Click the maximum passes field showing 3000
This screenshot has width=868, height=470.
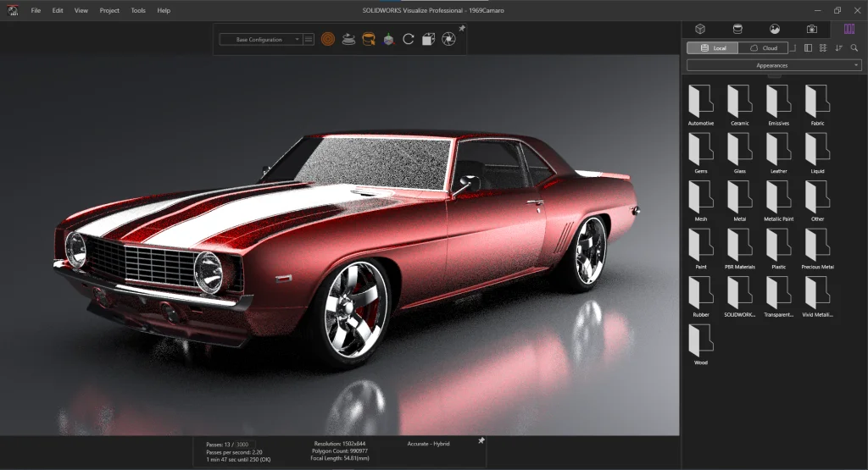tap(243, 445)
